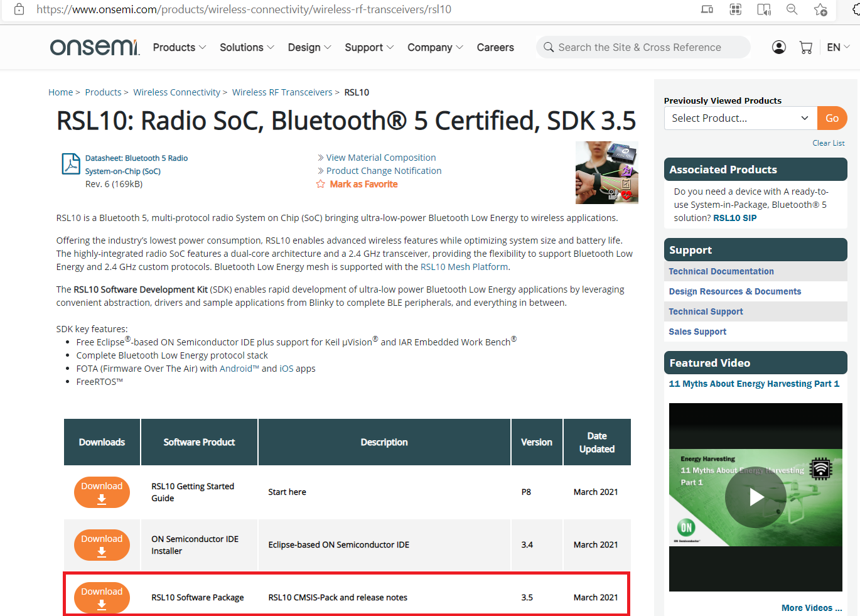Open the Android app link
The width and height of the screenshot is (860, 616).
pyautogui.click(x=239, y=369)
